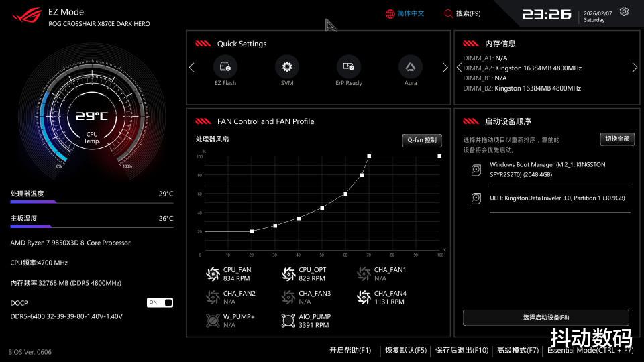Click the 3391 RPM reading
Viewport: 644px width, 362px height.
(314, 326)
